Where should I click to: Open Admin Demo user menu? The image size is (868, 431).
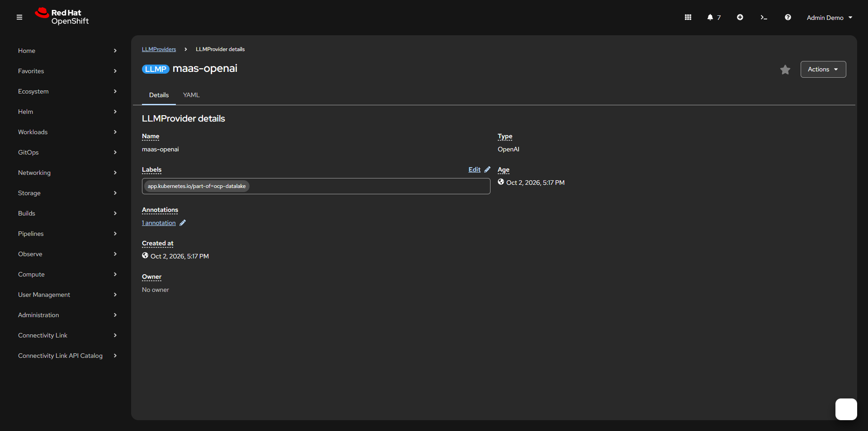(830, 18)
